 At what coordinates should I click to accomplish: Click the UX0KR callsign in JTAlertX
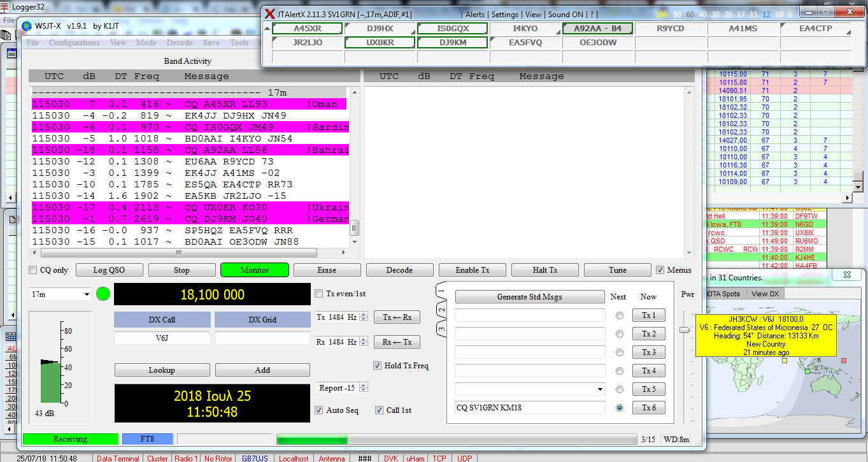(x=380, y=43)
